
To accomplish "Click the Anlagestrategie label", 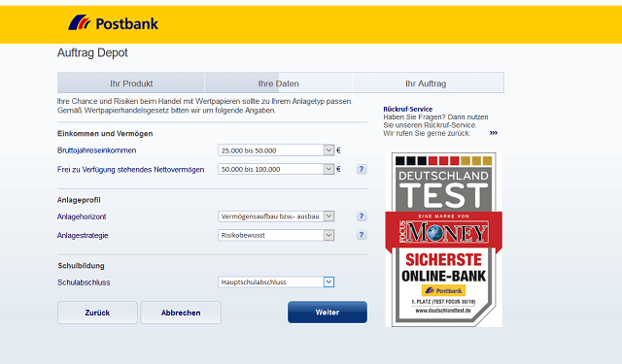I will 83,235.
